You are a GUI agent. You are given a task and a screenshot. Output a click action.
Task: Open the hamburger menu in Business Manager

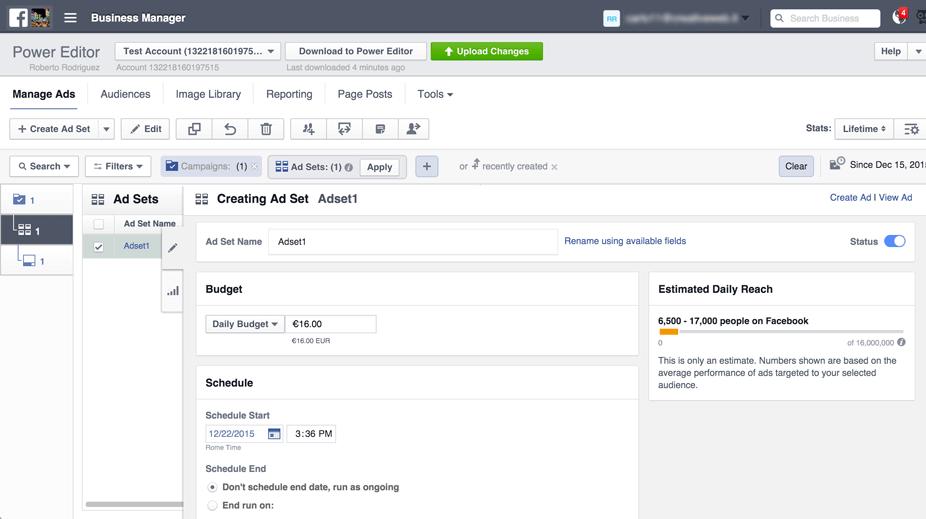tap(70, 18)
